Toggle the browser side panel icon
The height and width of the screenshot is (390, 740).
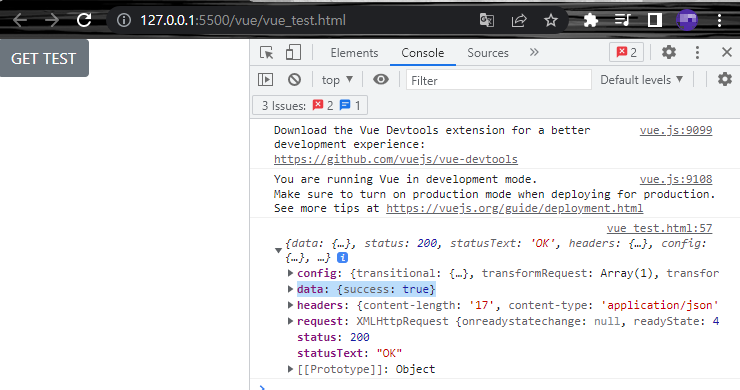(x=655, y=20)
